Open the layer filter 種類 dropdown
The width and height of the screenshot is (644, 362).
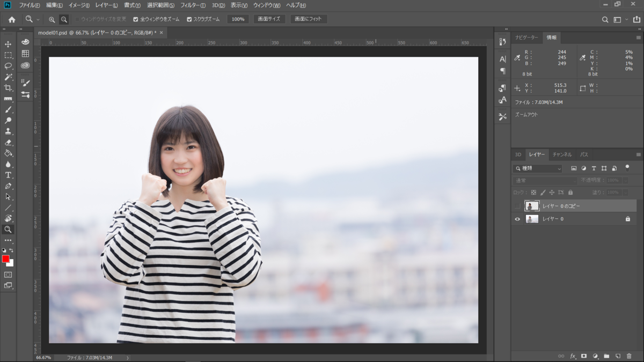537,168
